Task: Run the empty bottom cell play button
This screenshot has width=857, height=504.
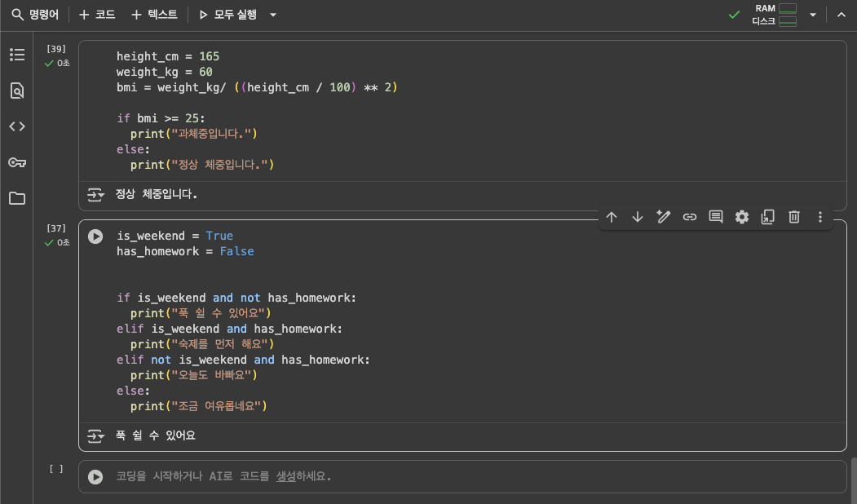Action: coord(95,476)
